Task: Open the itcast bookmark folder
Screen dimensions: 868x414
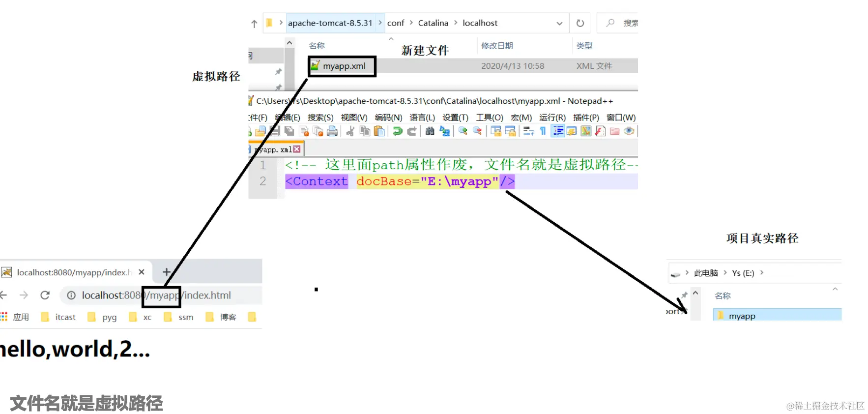Action: coord(58,317)
